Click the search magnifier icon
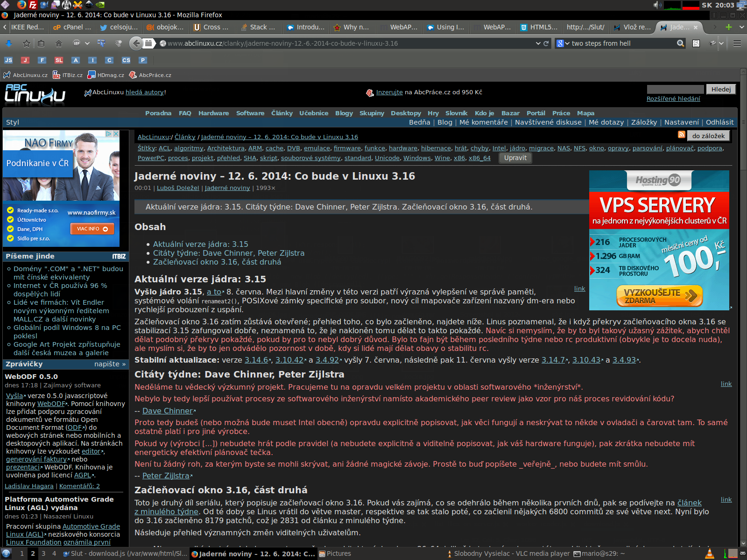The width and height of the screenshot is (747, 560). 681,43
